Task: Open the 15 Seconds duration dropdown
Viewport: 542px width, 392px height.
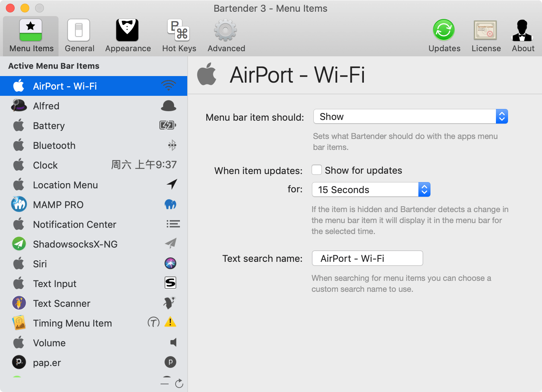Action: click(x=371, y=189)
